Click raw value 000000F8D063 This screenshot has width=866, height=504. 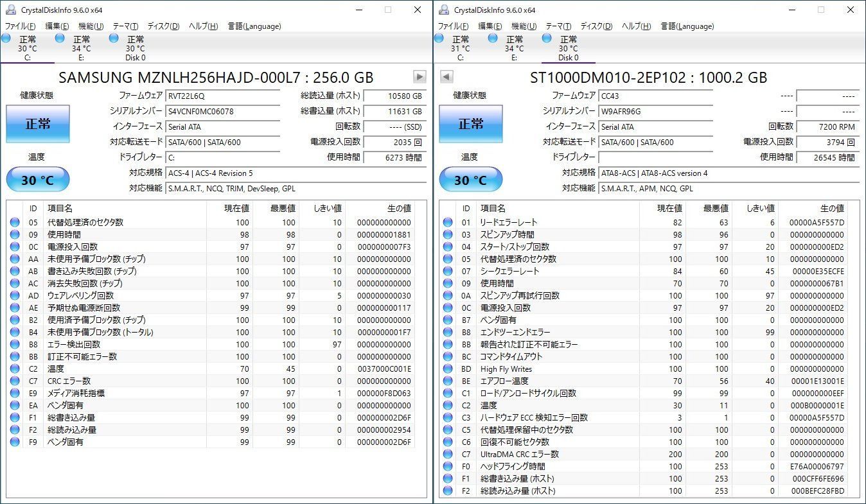point(384,393)
